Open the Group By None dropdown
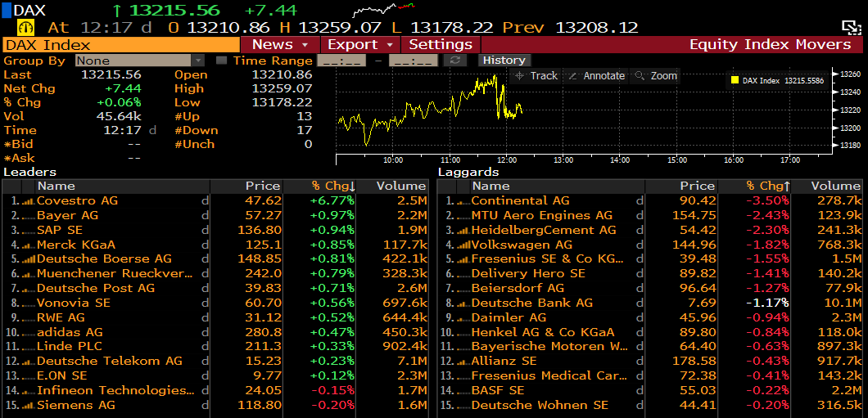 [x=140, y=61]
